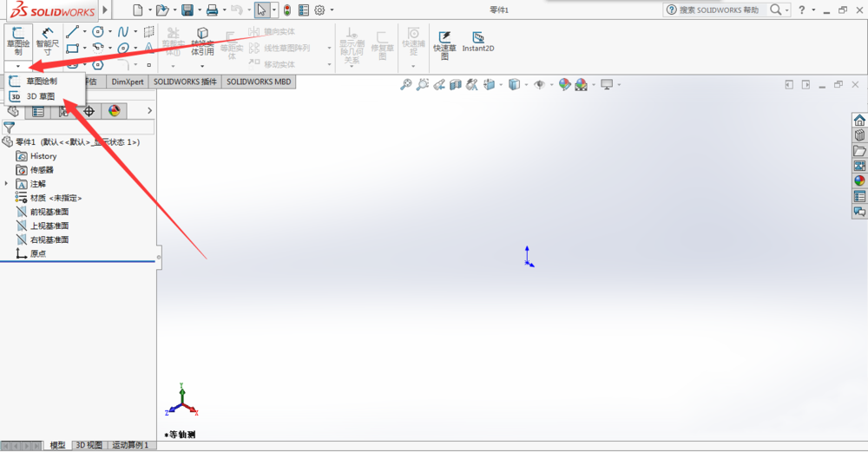868x452 pixels.
Task: Click the Save icon
Action: [187, 10]
